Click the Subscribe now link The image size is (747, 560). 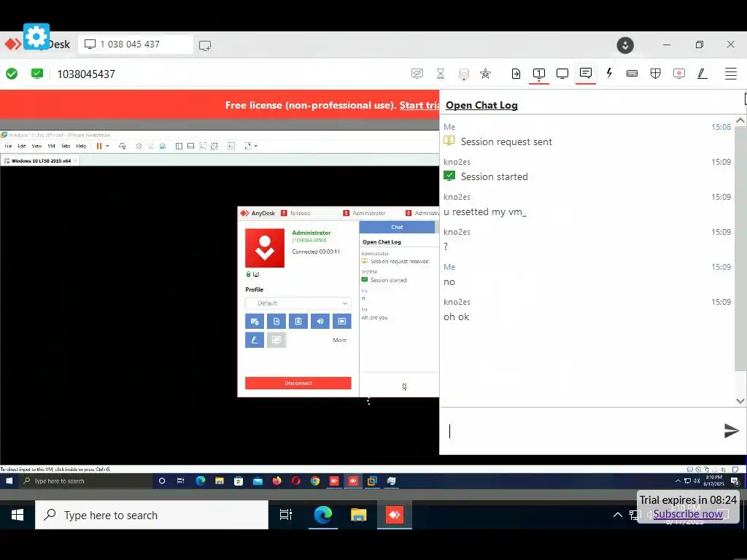tap(688, 514)
